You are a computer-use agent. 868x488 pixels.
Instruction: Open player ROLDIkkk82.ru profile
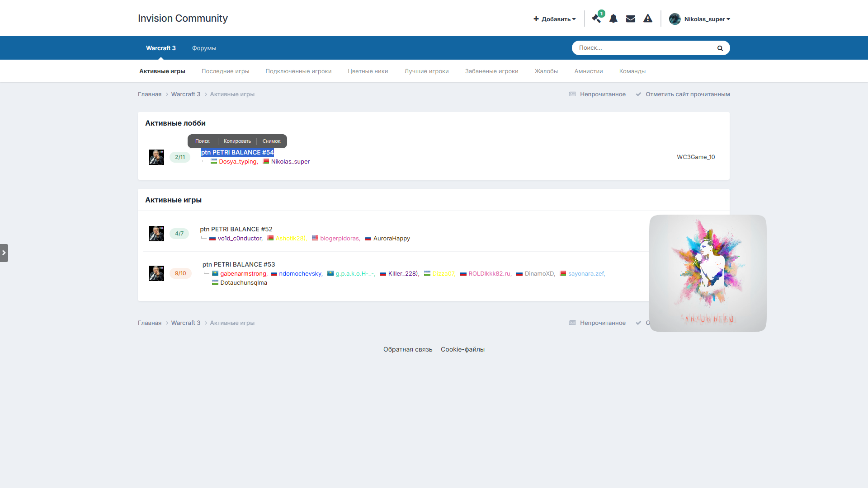click(x=489, y=274)
